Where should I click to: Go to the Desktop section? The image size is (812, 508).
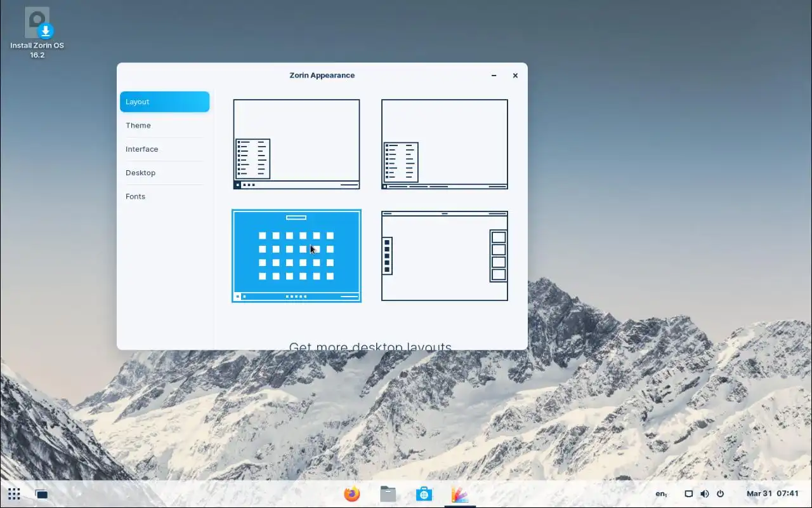[164, 173]
